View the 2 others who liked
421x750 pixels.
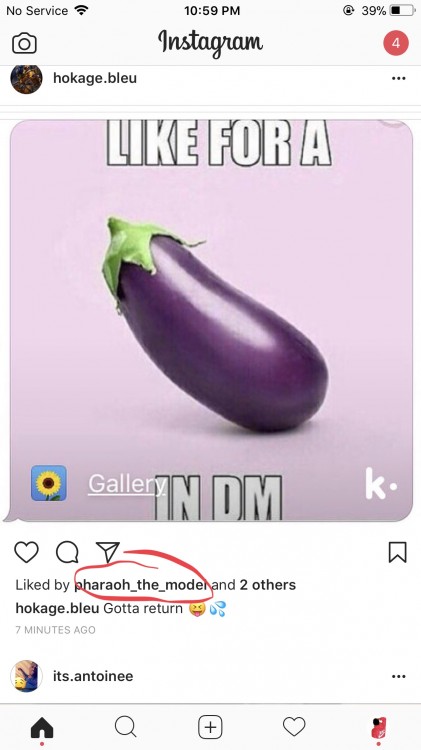click(267, 585)
